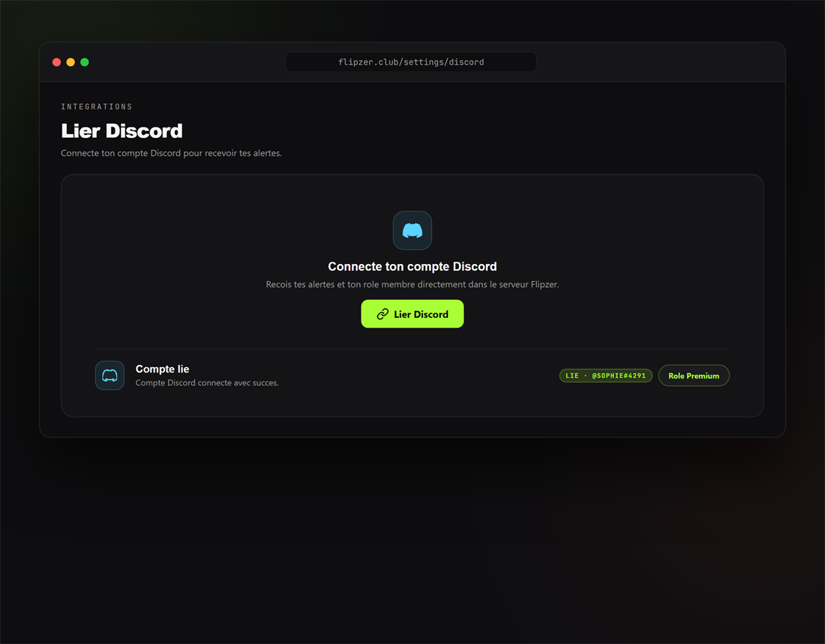Click the subtitle 'Connecte ton compte Discord pour recevoir tes alertes.'
Viewport: 825px width, 644px height.
coord(171,153)
